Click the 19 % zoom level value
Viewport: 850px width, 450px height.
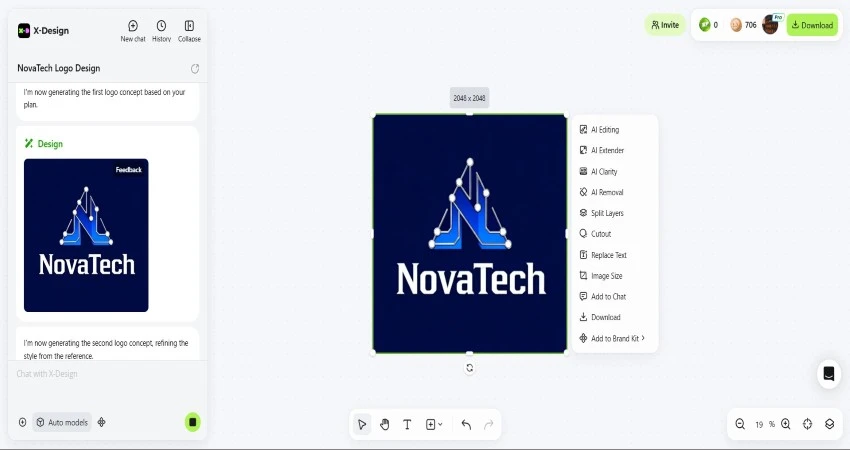point(765,425)
